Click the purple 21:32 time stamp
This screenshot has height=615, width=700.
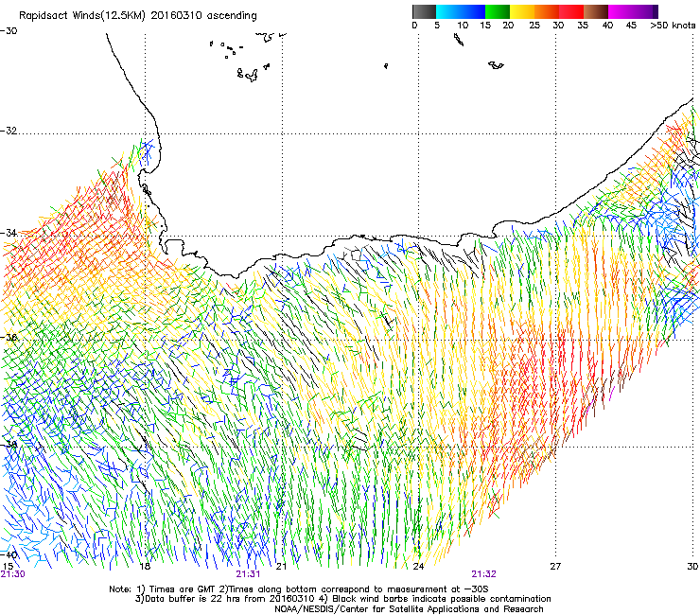tap(484, 574)
